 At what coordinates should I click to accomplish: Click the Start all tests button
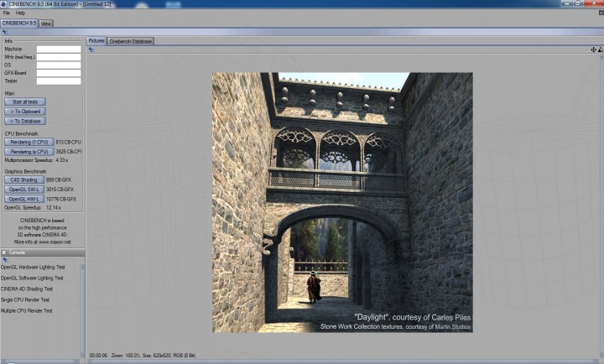tap(25, 101)
